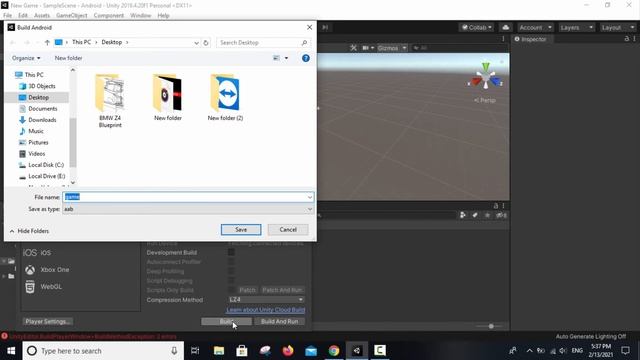Screen dimensions: 640x360
Task: Open Learn about Unity Cloud Build link
Action: (x=266, y=310)
